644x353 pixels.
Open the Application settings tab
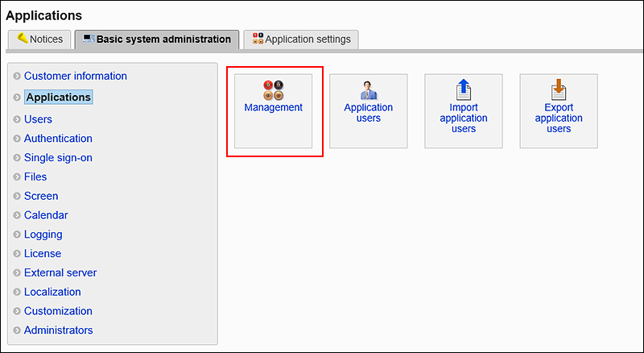tap(301, 39)
